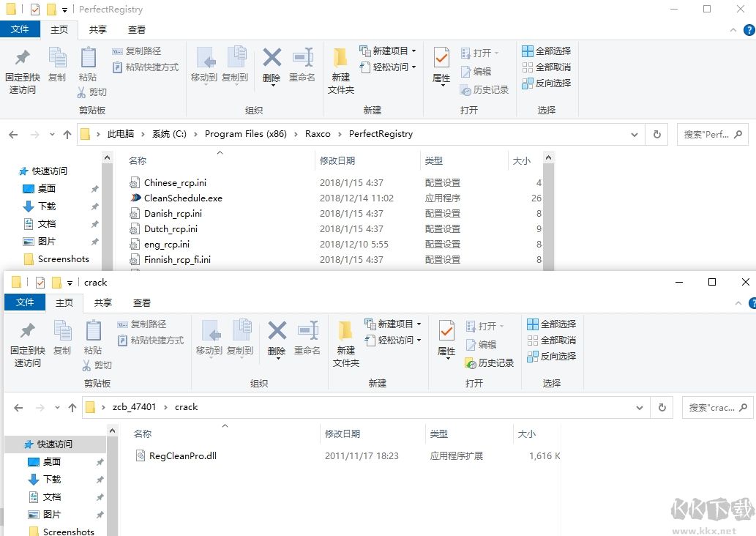Click 全部选择 in crack window ribbon
The image size is (756, 536).
coord(552,324)
